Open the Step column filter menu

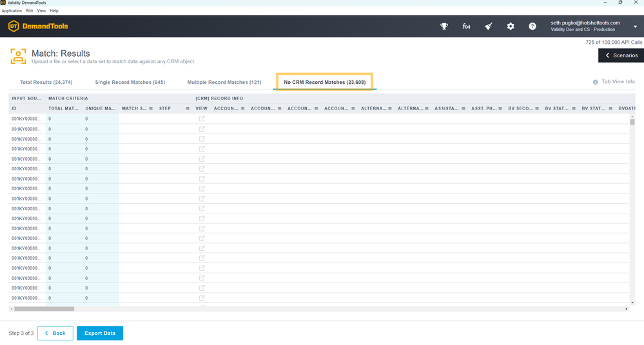pyautogui.click(x=187, y=108)
